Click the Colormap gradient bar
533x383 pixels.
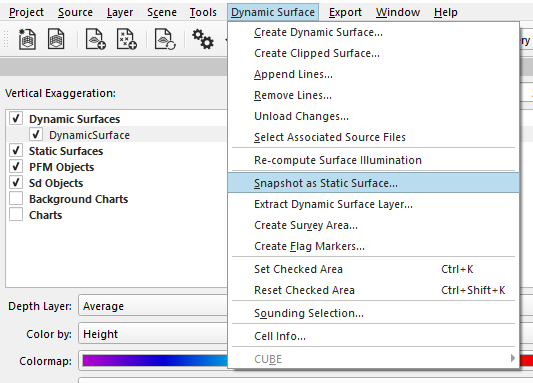(155, 361)
